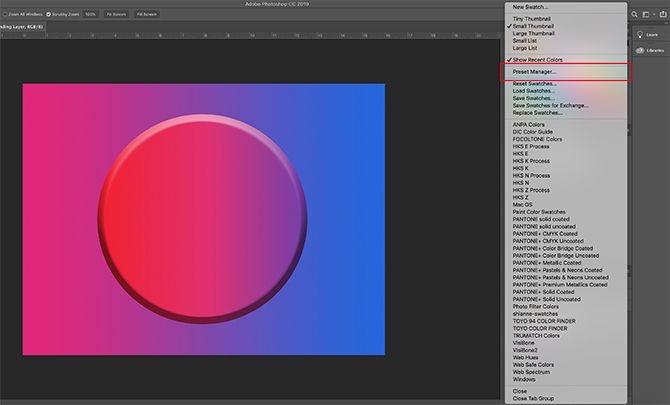The image size is (670, 405).
Task: Toggle the Zoom All Windows checkbox
Action: point(5,15)
